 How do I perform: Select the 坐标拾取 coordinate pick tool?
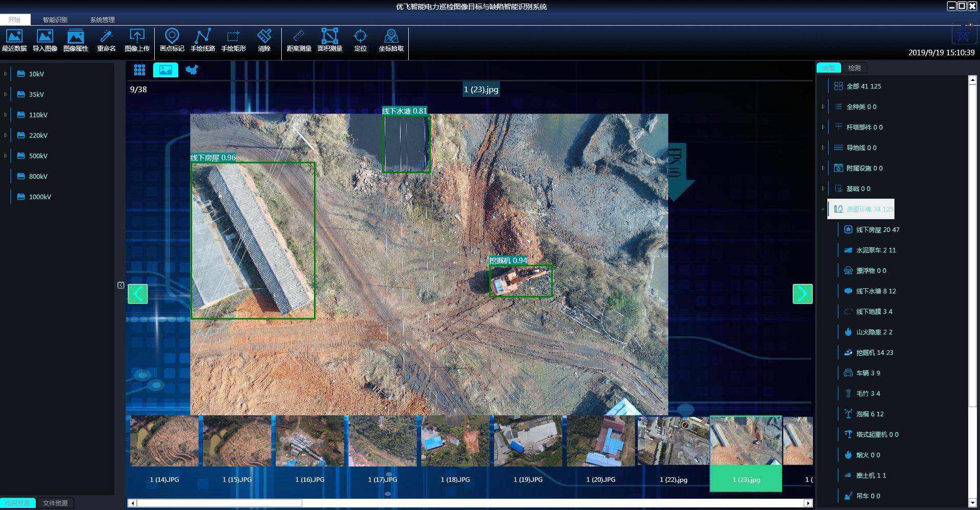point(391,40)
